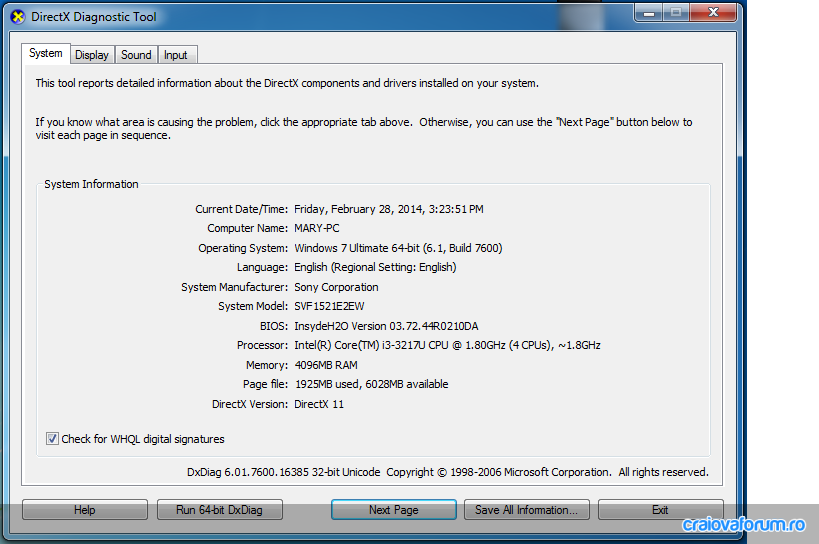This screenshot has height=544, width=819.
Task: Close the DirectX Diagnostic Tool window
Action: pos(713,13)
